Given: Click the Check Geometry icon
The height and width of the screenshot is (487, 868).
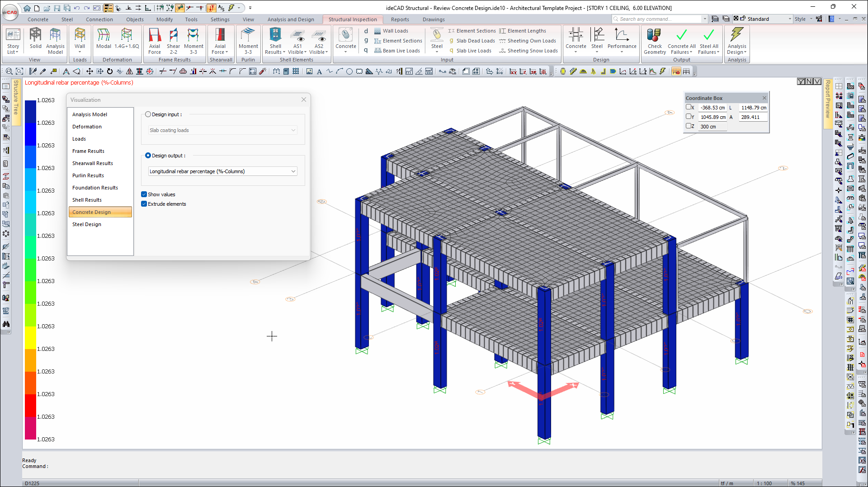Looking at the screenshot, I should click(654, 41).
